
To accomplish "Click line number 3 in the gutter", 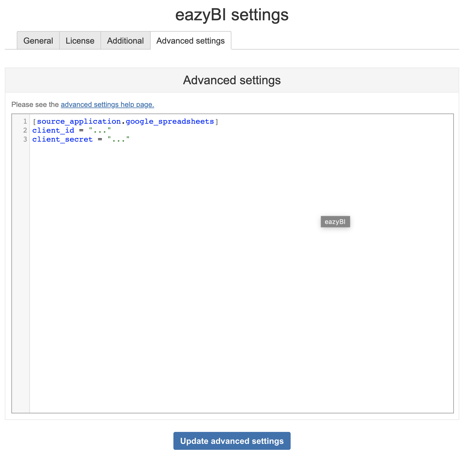I will click(x=25, y=139).
